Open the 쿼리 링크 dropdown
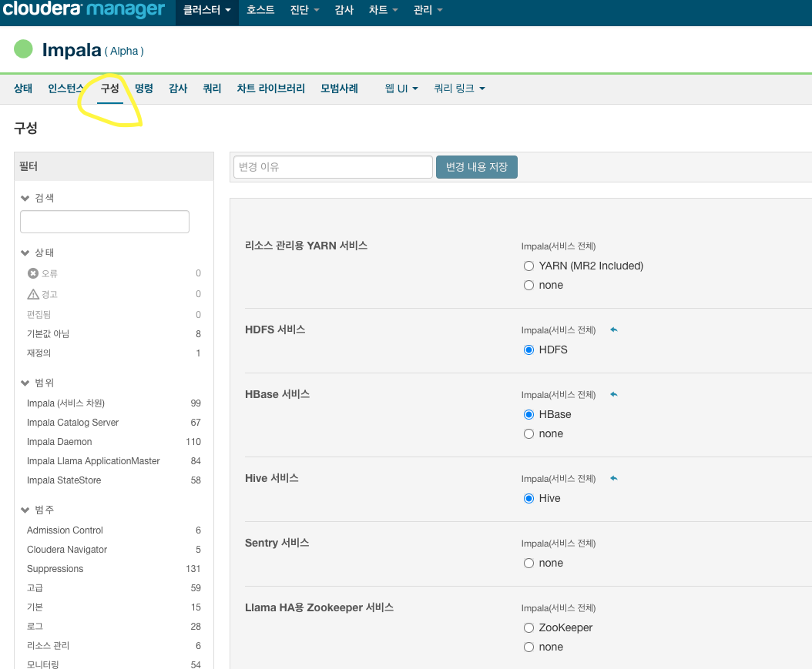 pyautogui.click(x=459, y=89)
